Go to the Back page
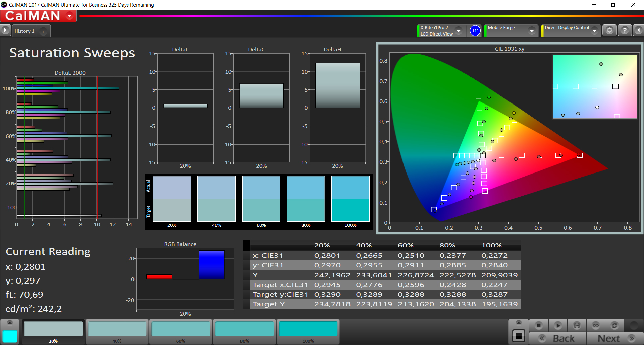This screenshot has width=644, height=345. (557, 338)
